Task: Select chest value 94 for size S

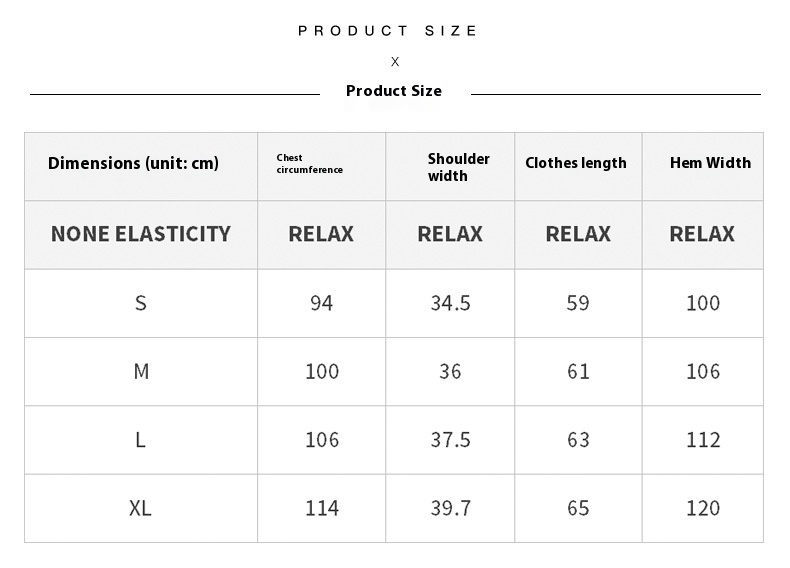Action: click(x=321, y=303)
